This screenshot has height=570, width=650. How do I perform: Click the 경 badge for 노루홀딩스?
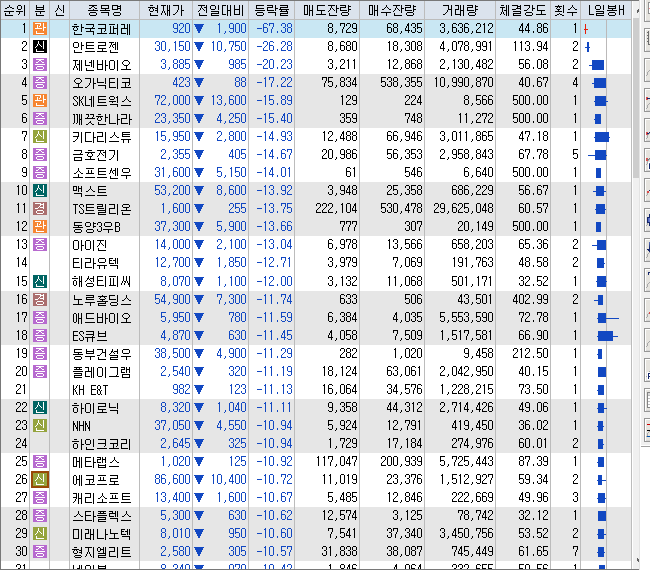(x=40, y=299)
